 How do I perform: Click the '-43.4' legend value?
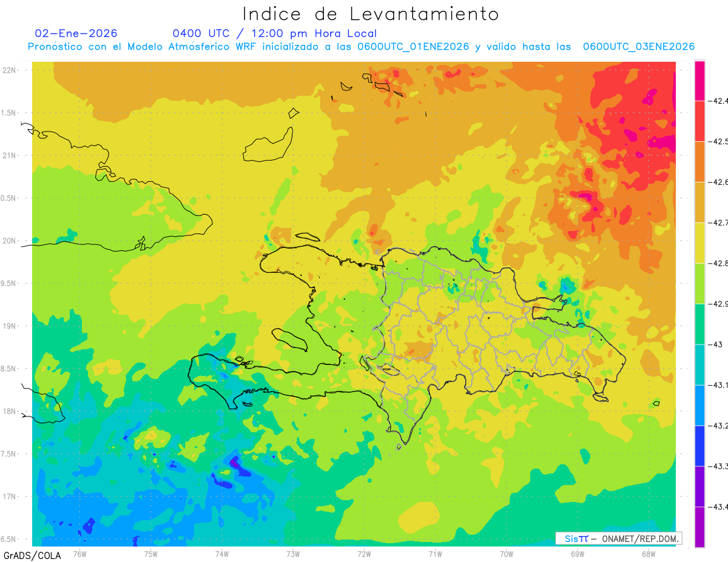click(x=718, y=507)
